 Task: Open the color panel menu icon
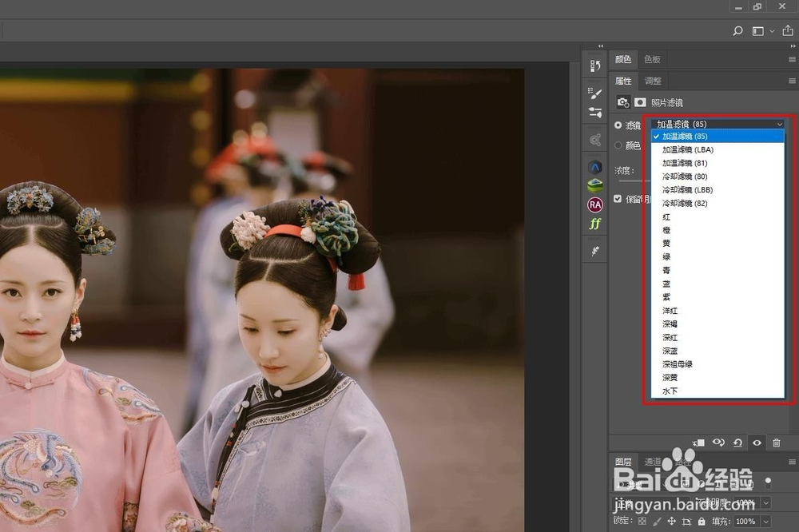tap(792, 60)
